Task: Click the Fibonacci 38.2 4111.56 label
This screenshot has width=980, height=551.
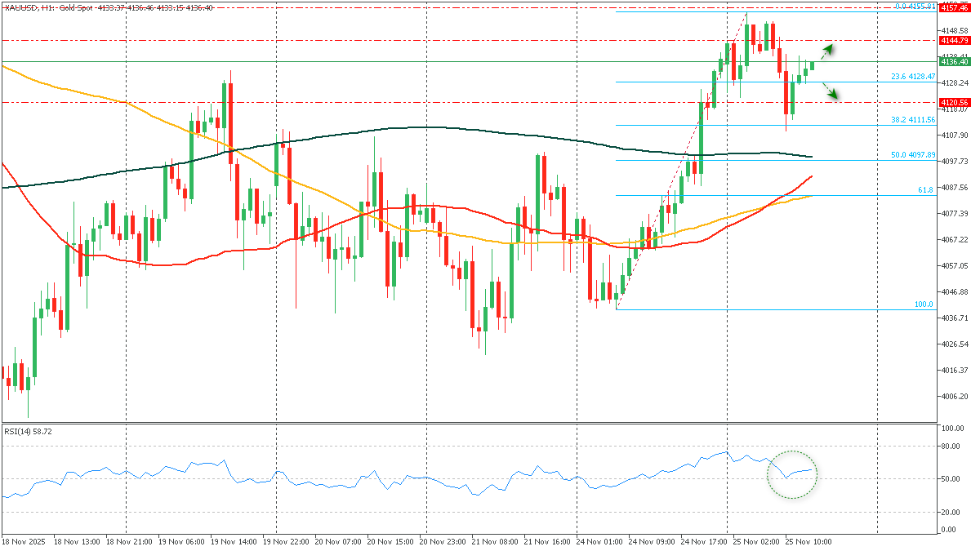Action: coord(912,119)
